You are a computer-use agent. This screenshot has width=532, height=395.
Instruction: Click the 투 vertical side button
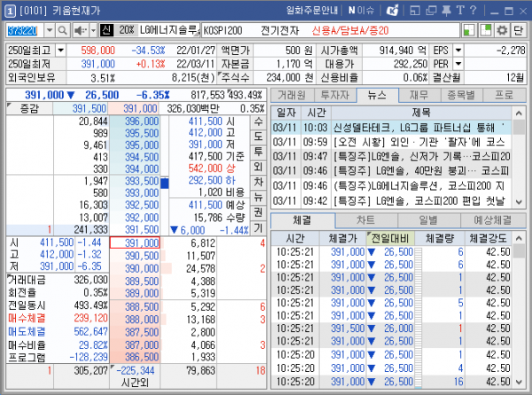(x=258, y=152)
